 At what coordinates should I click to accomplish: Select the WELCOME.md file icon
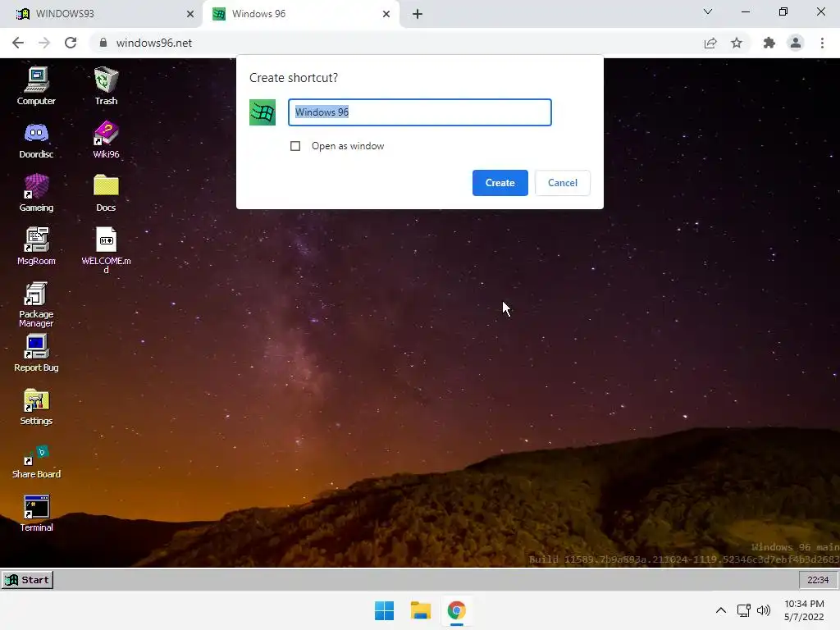point(106,249)
